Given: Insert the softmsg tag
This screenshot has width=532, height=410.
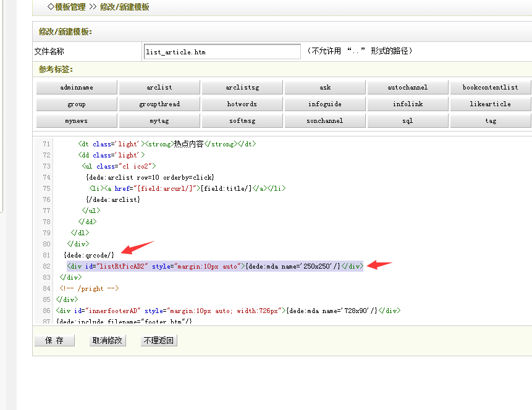Looking at the screenshot, I should pos(242,120).
